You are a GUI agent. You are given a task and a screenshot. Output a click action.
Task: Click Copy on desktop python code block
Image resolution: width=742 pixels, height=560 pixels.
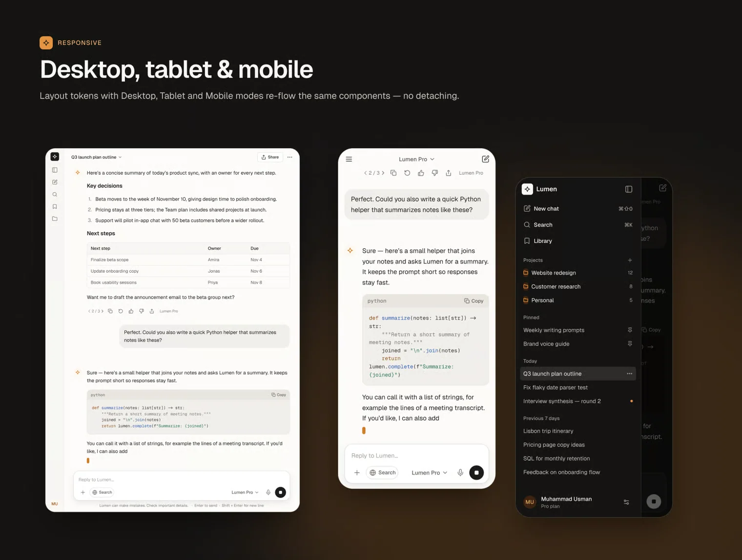tap(279, 395)
